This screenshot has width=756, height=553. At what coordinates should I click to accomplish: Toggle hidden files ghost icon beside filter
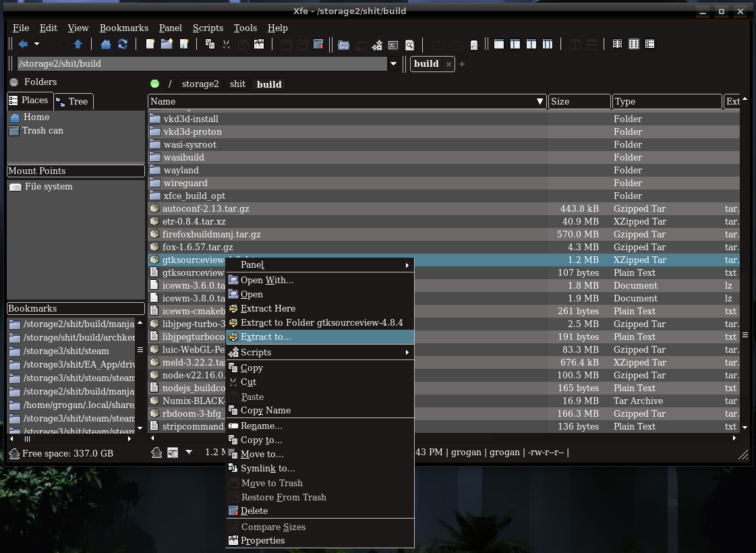click(156, 453)
